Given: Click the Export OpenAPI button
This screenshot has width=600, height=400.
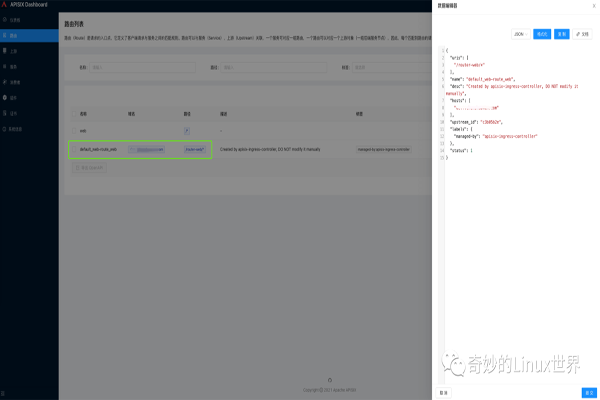Looking at the screenshot, I should click(90, 168).
